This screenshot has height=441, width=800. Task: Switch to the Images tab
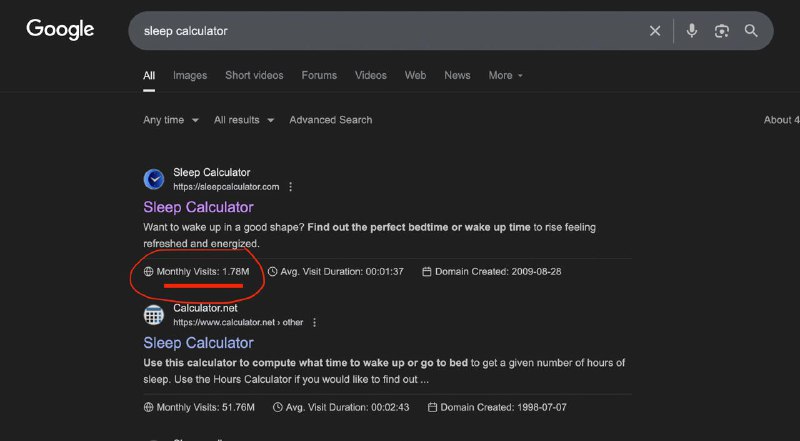(x=190, y=76)
